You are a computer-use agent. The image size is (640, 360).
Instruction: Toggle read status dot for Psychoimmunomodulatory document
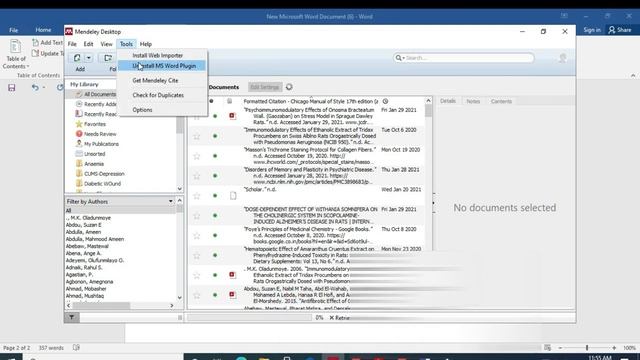[x=215, y=116]
